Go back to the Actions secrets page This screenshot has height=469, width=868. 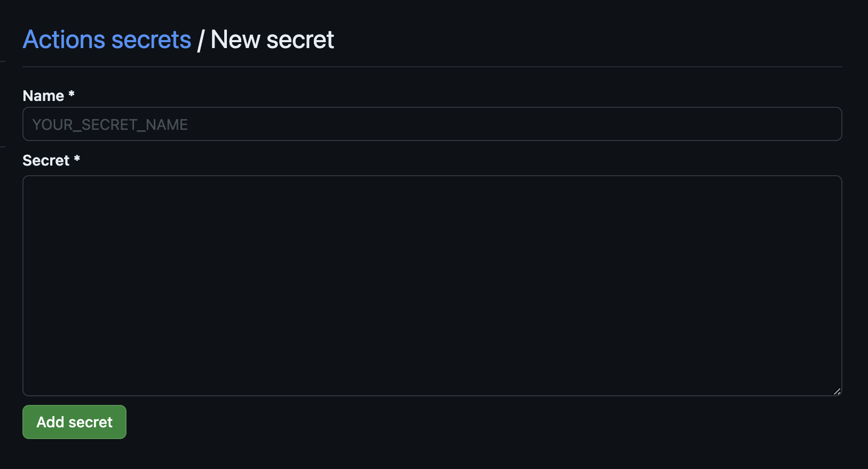107,40
